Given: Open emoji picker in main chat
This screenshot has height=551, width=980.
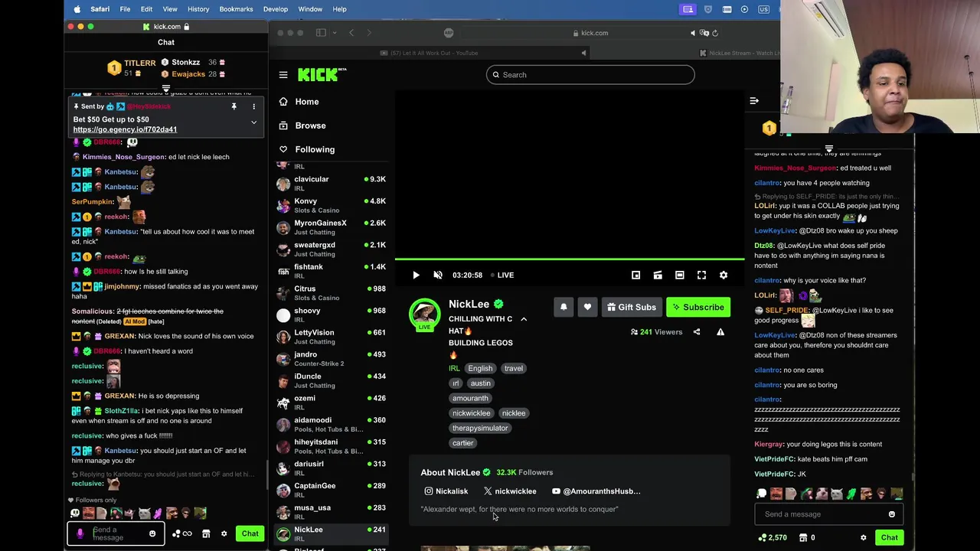Looking at the screenshot, I should click(892, 514).
